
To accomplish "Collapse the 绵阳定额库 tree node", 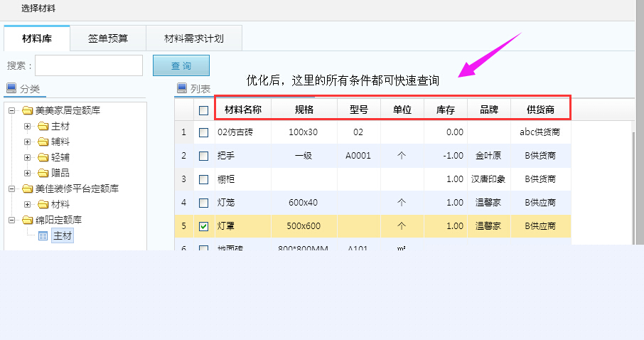I will (13, 220).
